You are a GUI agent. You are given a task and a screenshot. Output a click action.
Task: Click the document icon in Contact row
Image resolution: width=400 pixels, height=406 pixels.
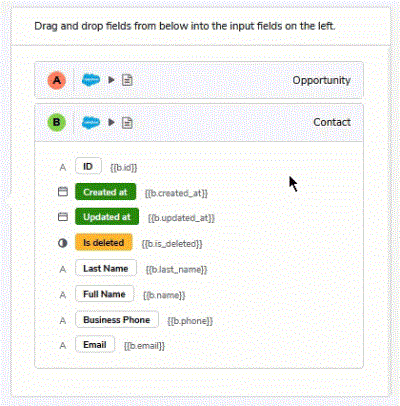(x=127, y=123)
